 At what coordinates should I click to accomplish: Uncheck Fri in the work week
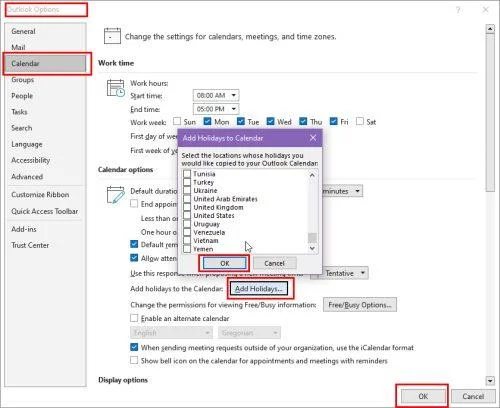(x=333, y=121)
